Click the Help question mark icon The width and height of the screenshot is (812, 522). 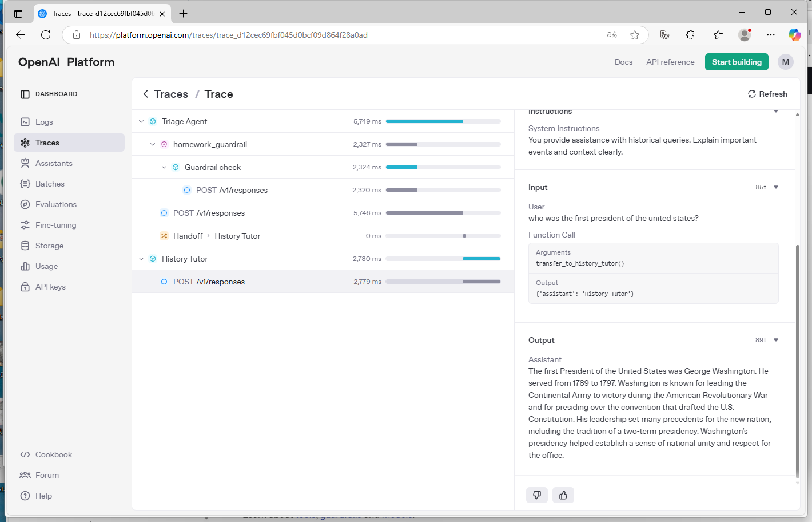(x=25, y=496)
